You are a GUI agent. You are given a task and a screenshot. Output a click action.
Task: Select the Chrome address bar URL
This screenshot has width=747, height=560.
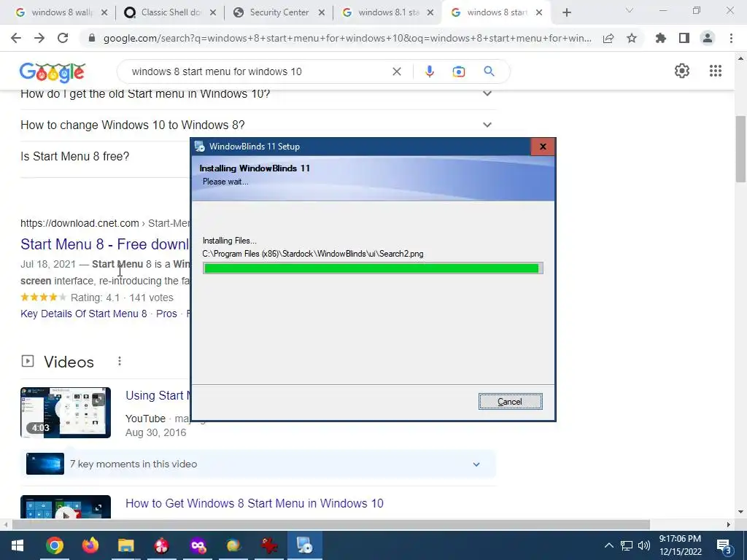click(x=347, y=38)
